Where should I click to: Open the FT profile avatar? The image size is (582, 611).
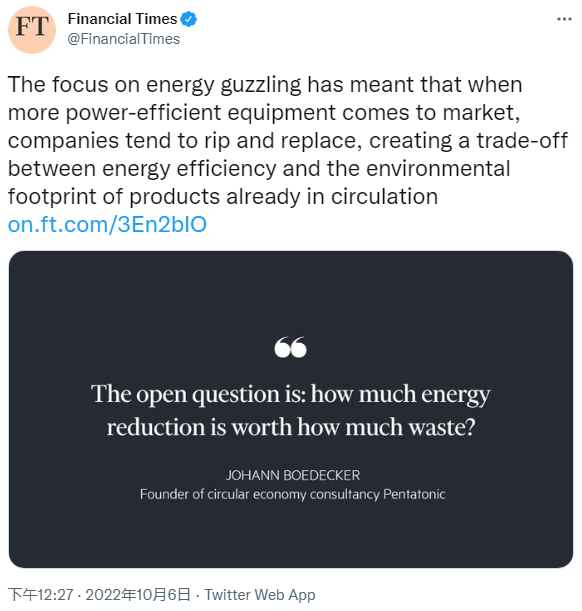coord(32,30)
